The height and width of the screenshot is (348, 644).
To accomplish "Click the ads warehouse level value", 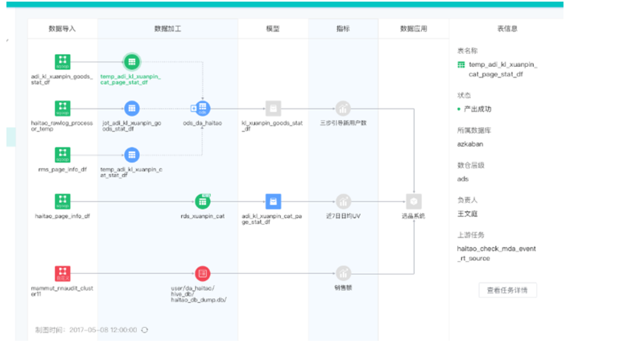I will click(x=463, y=179).
